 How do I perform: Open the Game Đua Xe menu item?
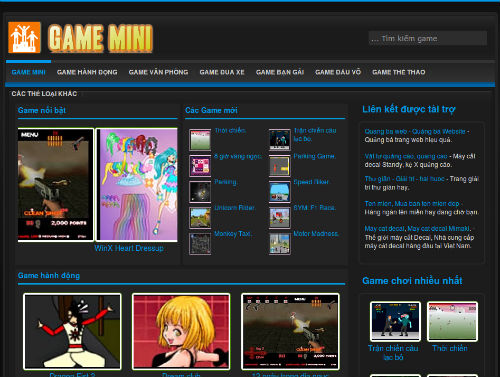point(222,72)
